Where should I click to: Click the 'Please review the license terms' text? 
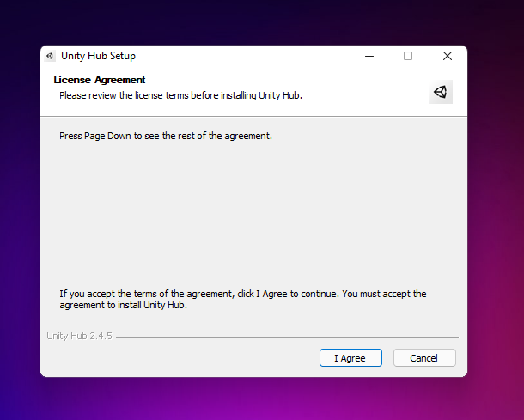(x=180, y=95)
